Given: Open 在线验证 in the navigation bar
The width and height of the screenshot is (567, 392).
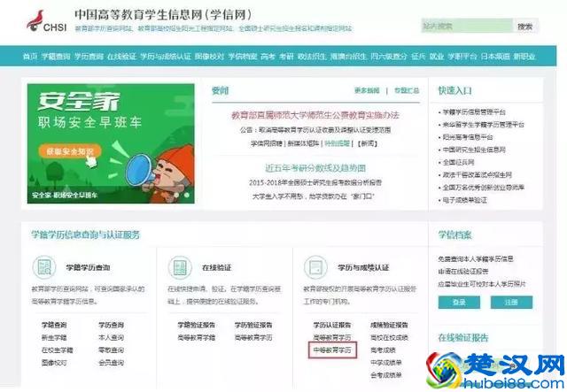Looking at the screenshot, I should [121, 57].
